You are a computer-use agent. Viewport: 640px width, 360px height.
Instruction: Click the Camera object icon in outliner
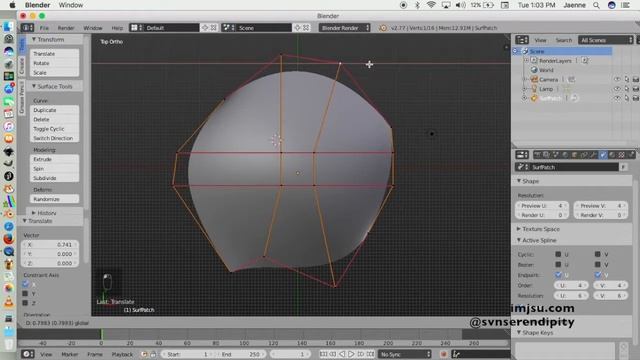pyautogui.click(x=534, y=79)
